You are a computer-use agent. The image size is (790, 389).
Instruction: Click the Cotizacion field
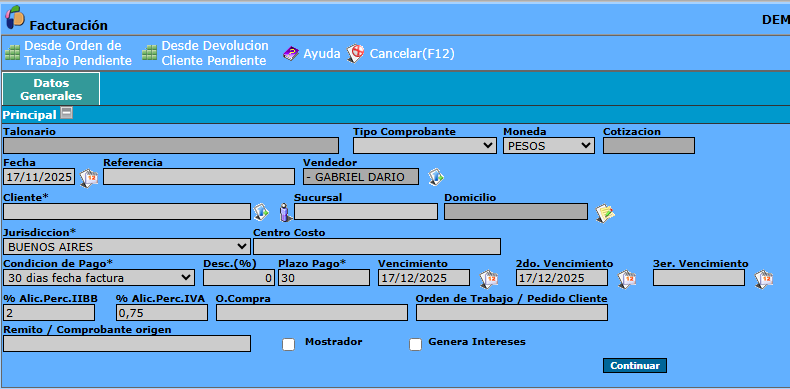pos(649,146)
